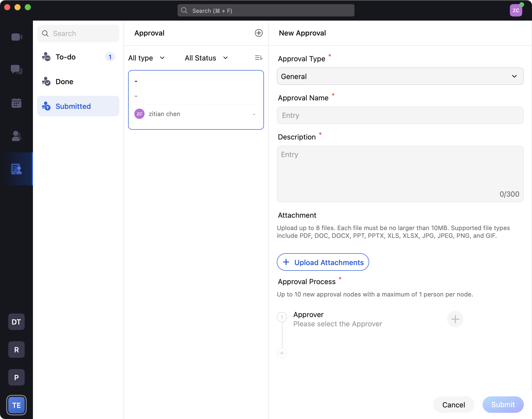Viewport: 532px width, 419px height.
Task: Expand the All type filter
Action: click(146, 58)
